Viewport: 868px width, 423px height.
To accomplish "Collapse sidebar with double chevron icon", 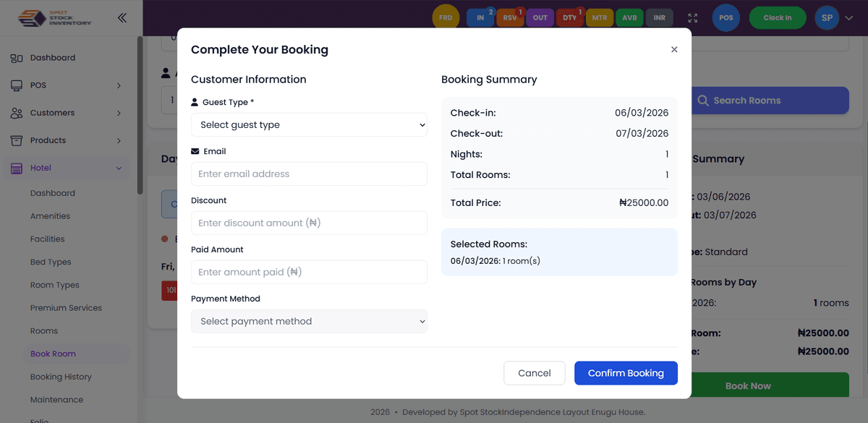I will [122, 18].
